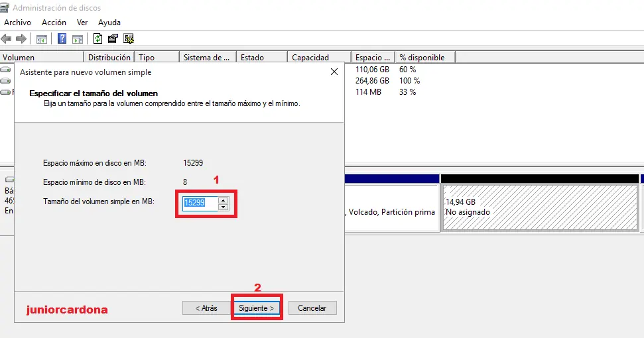This screenshot has width=644, height=338.
Task: Click the Especificar el tamaño del volumen heading
Action: click(x=94, y=93)
